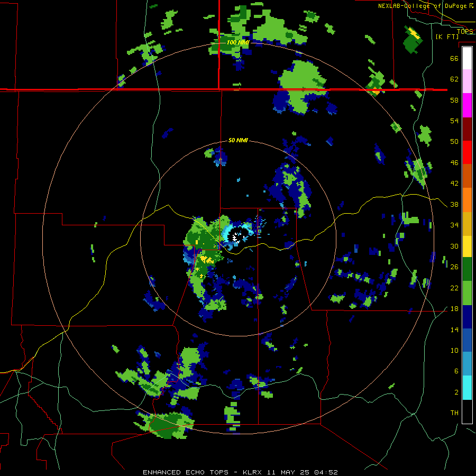Click the "100 NMI" range ring label
Screen dimensions: 476x476
(238, 42)
